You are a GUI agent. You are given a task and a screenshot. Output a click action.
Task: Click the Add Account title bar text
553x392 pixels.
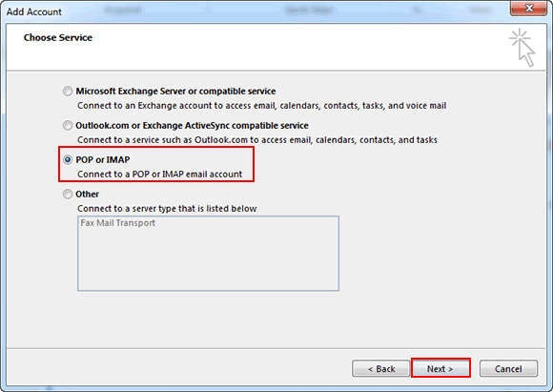pyautogui.click(x=34, y=11)
